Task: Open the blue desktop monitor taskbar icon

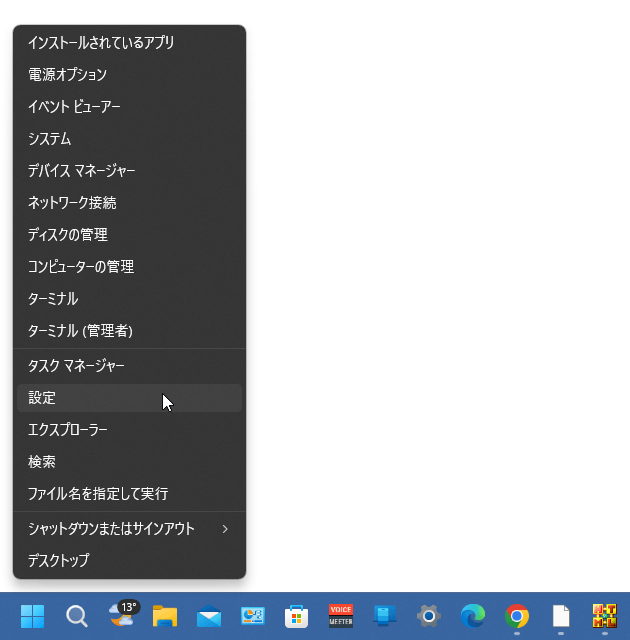Action: click(384, 616)
